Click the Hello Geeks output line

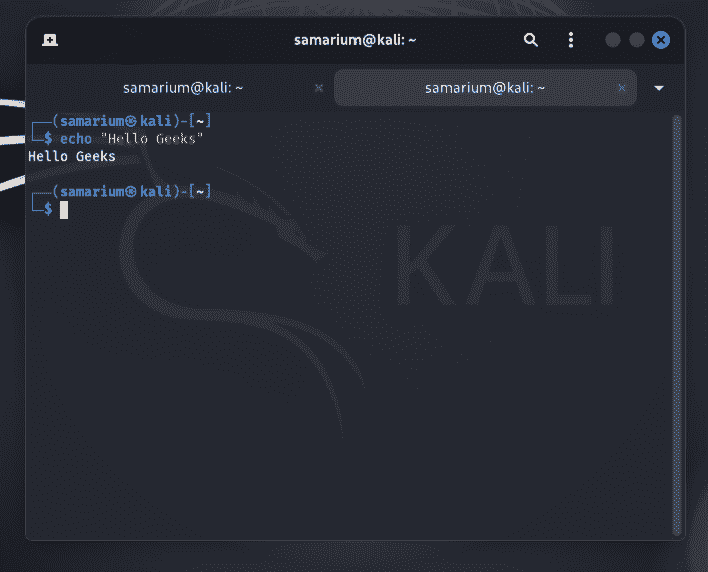(72, 156)
